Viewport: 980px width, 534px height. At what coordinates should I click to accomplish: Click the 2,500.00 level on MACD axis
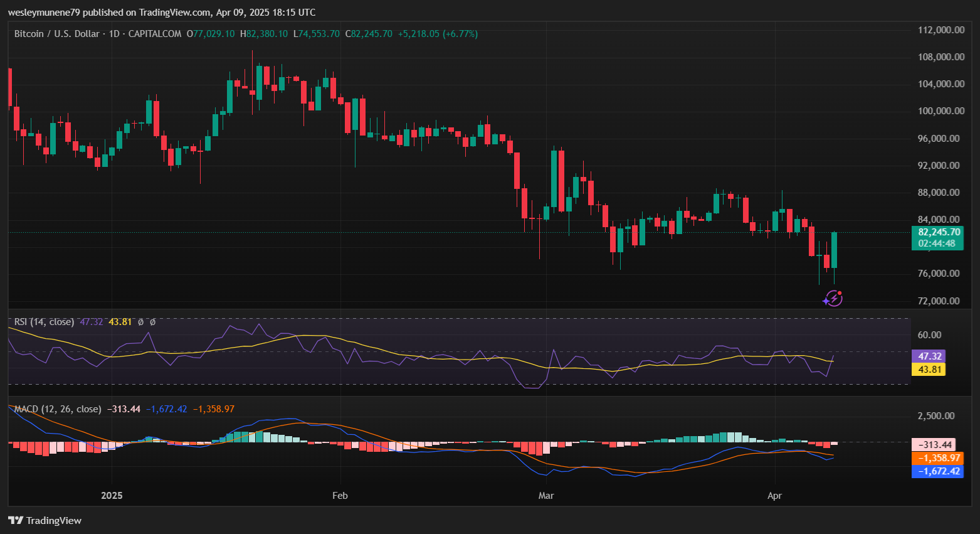(936, 416)
